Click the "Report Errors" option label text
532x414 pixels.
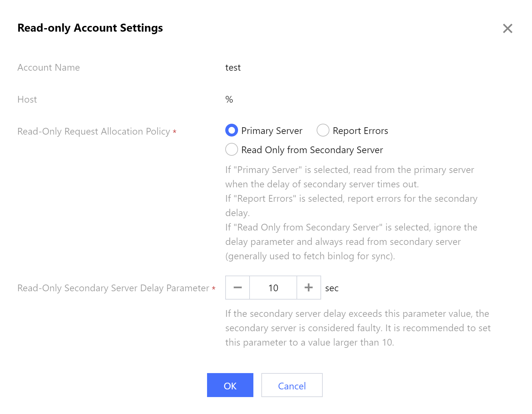(360, 131)
